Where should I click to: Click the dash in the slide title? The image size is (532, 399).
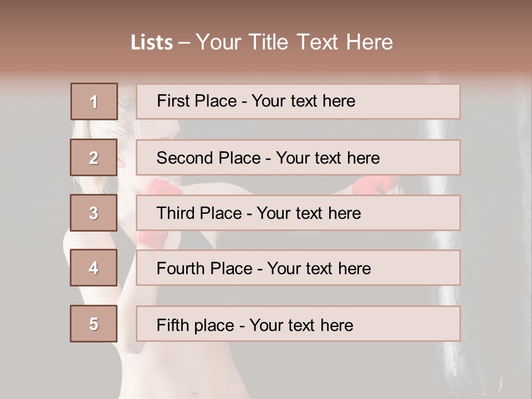185,43
